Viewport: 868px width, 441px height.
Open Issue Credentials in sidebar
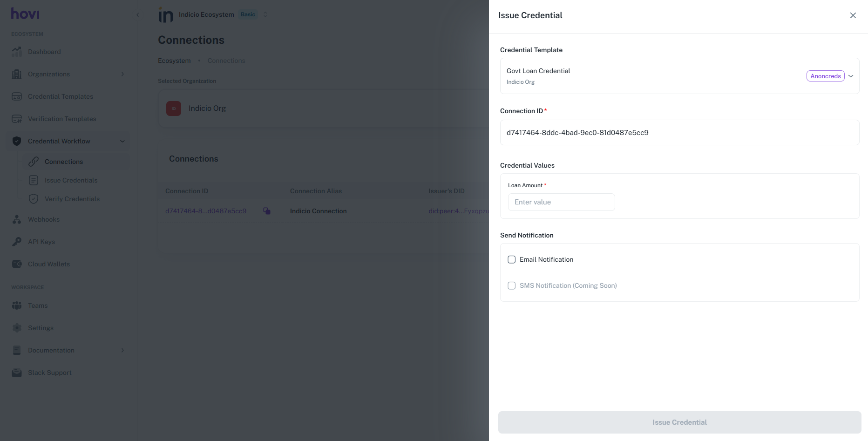coord(71,180)
